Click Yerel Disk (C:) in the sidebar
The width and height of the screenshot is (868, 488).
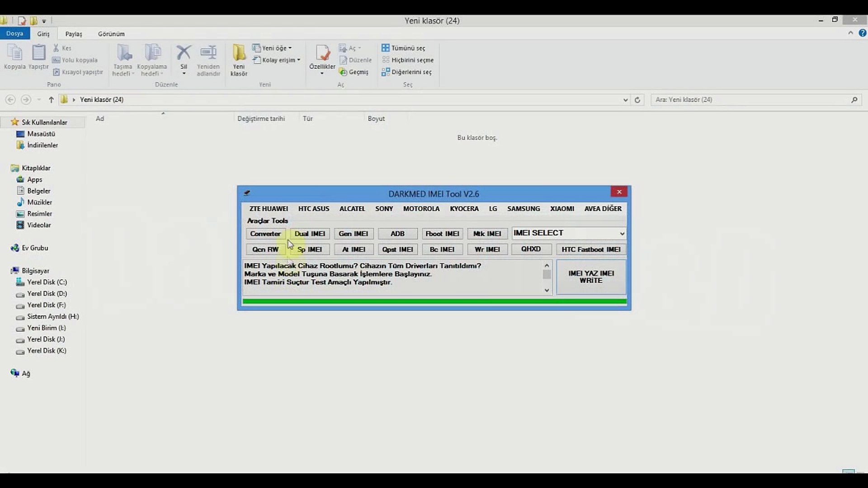(x=47, y=282)
